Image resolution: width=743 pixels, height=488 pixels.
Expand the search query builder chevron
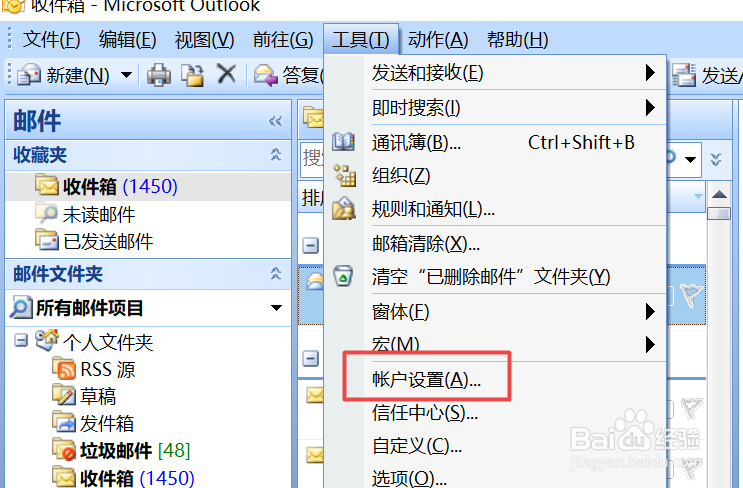[x=716, y=159]
